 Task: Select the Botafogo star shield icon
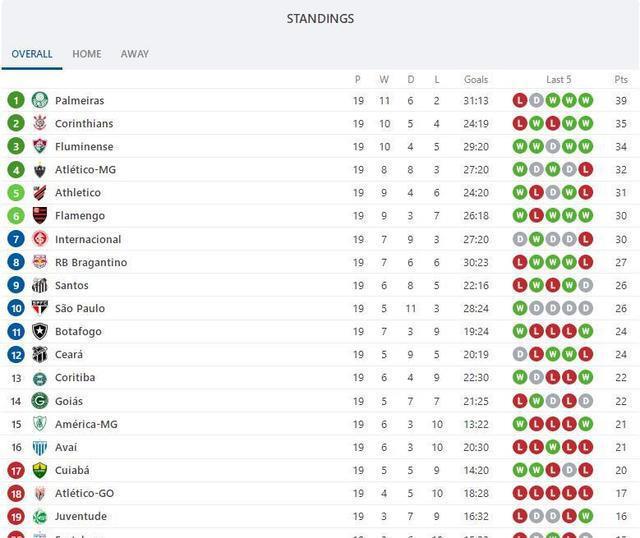(x=40, y=331)
